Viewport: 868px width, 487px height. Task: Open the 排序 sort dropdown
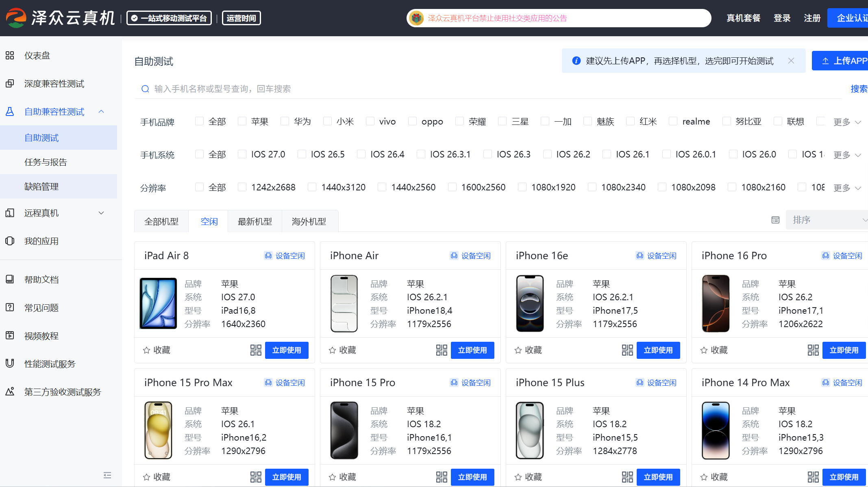(x=827, y=220)
